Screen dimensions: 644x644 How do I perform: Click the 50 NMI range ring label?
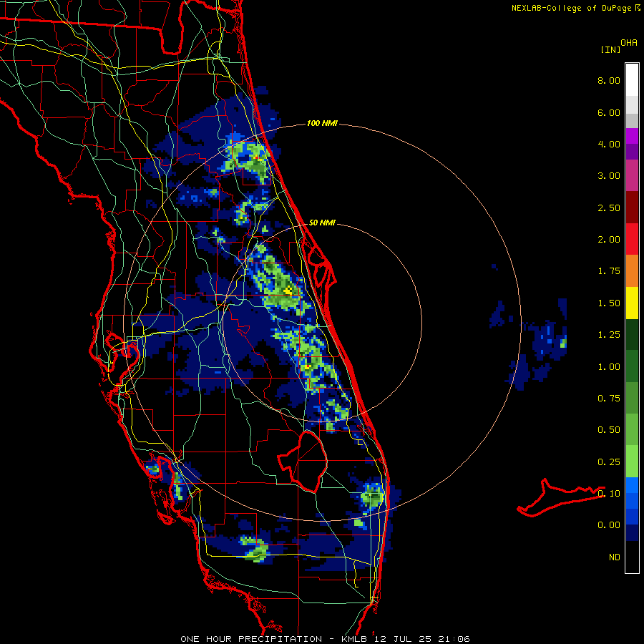[322, 223]
